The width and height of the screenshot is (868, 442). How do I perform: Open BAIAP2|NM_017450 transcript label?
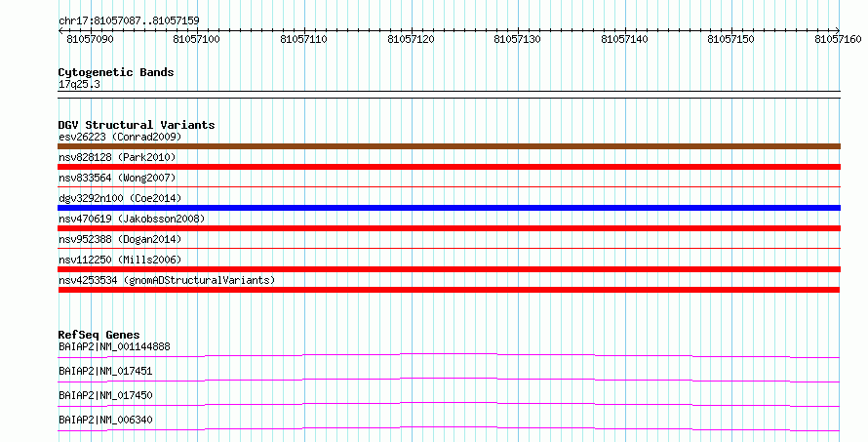(105, 395)
